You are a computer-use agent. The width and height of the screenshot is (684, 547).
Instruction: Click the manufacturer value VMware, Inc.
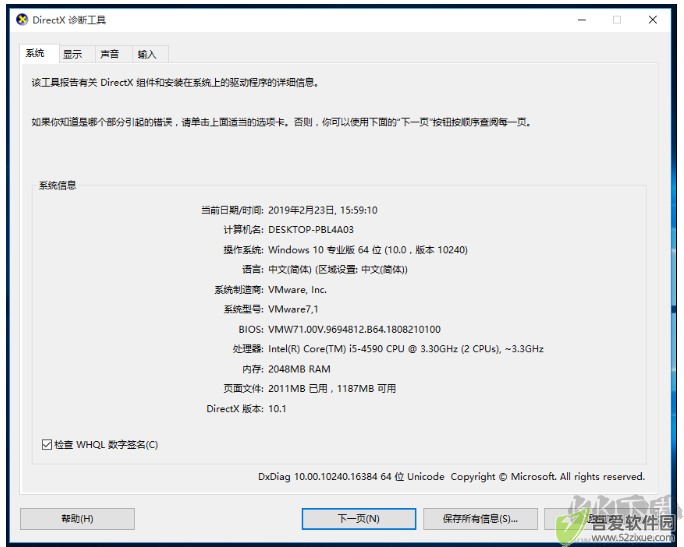[297, 290]
